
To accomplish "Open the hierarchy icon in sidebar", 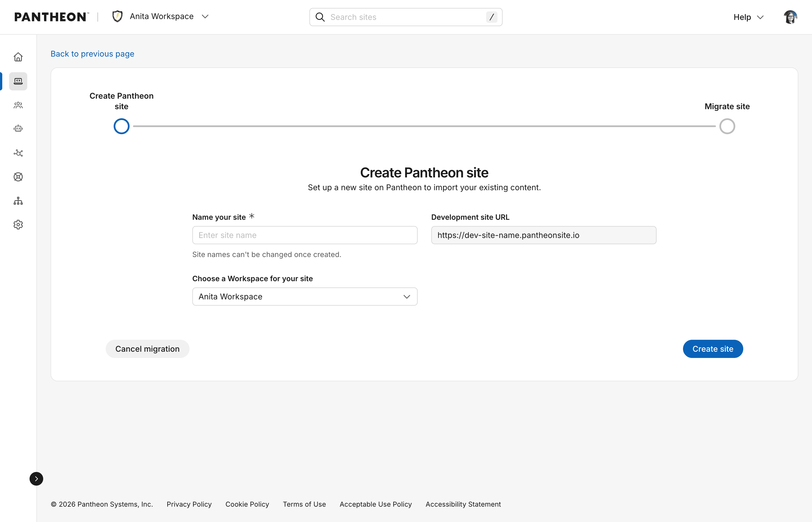I will click(18, 201).
